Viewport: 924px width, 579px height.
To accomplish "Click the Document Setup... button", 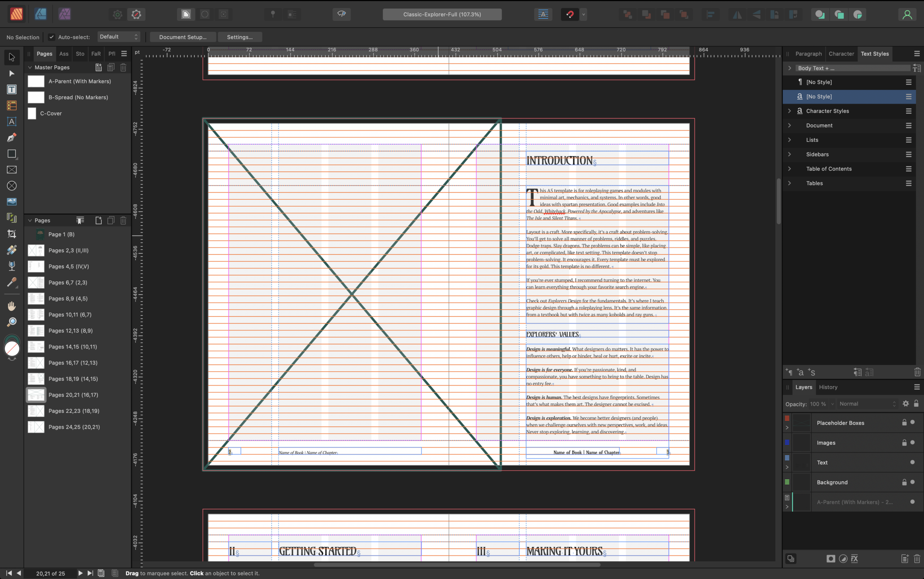I will (183, 37).
